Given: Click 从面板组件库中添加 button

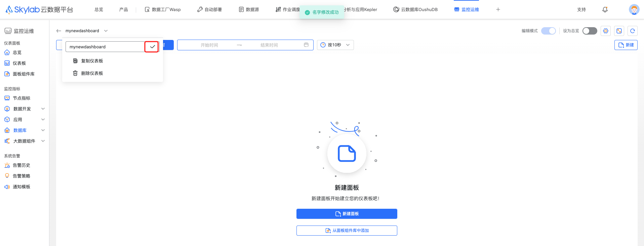Looking at the screenshot, I should pyautogui.click(x=347, y=231).
